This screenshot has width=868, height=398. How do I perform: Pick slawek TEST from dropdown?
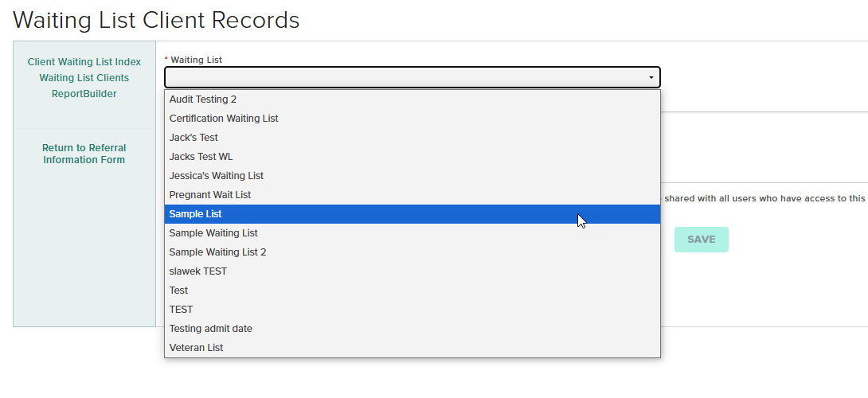(197, 271)
